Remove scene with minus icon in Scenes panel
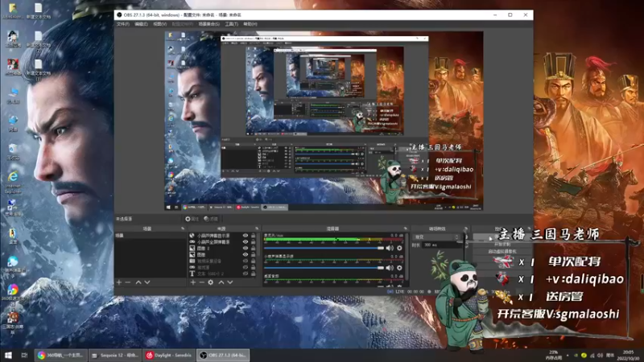Screen dimensions: 644x362 pos(128,282)
